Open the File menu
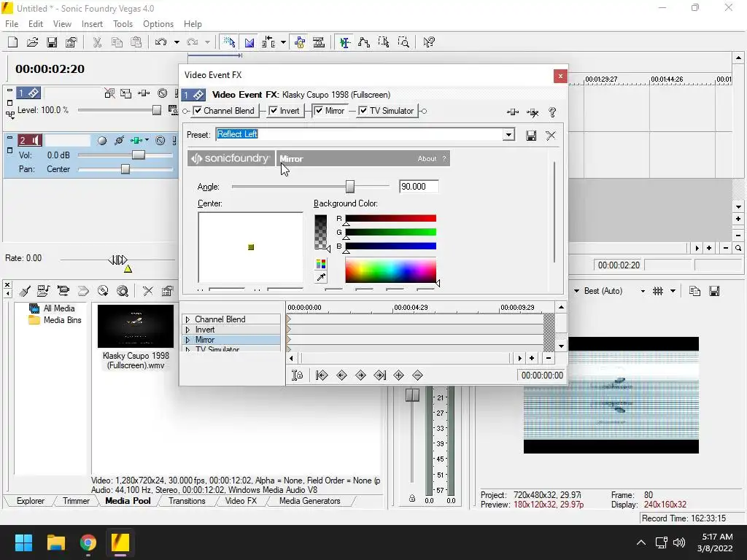The height and width of the screenshot is (560, 747). (12, 24)
